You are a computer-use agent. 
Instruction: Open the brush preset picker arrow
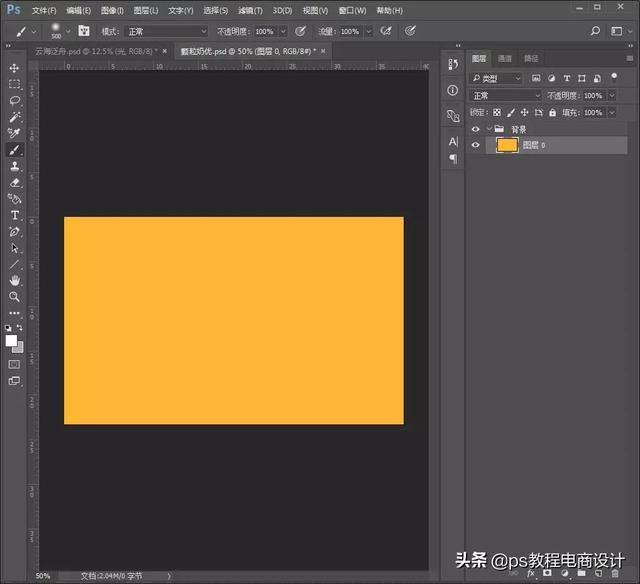pos(68,31)
